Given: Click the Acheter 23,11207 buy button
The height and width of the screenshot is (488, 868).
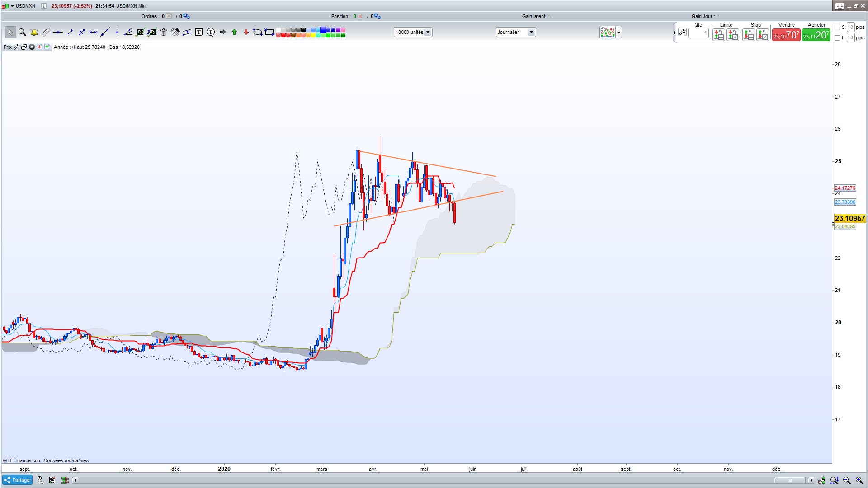Looking at the screenshot, I should pyautogui.click(x=816, y=35).
